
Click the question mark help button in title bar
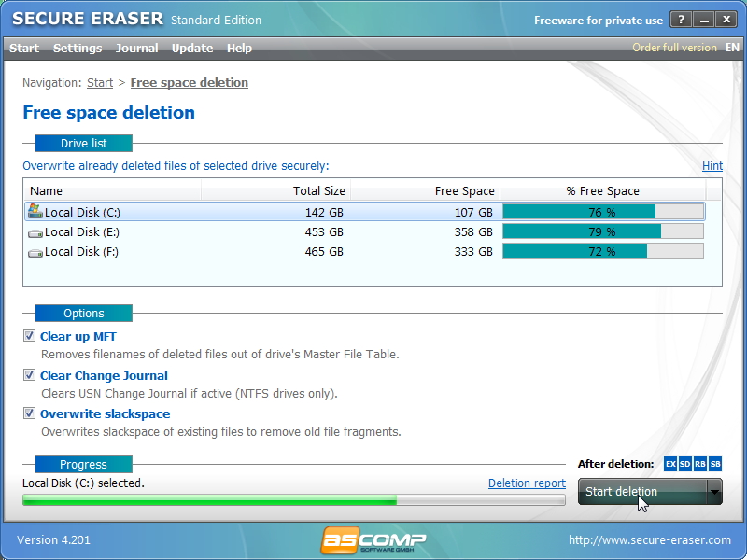(681, 20)
